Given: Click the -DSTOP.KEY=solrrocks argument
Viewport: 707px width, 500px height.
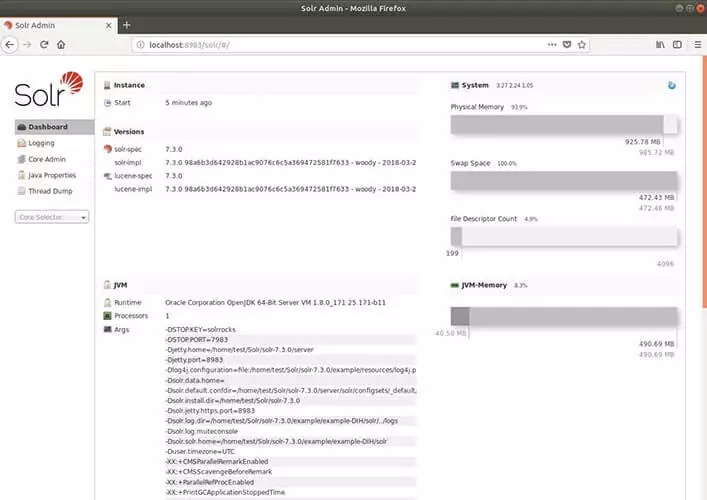Looking at the screenshot, I should 201,330.
